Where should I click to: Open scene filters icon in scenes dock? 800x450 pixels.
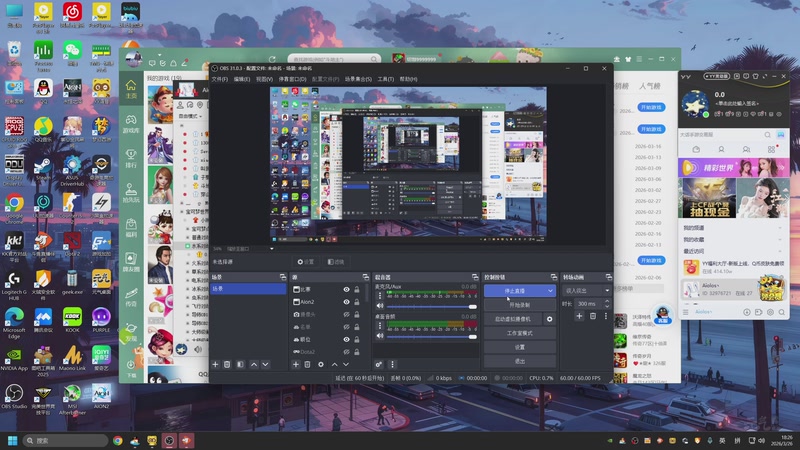[240, 364]
